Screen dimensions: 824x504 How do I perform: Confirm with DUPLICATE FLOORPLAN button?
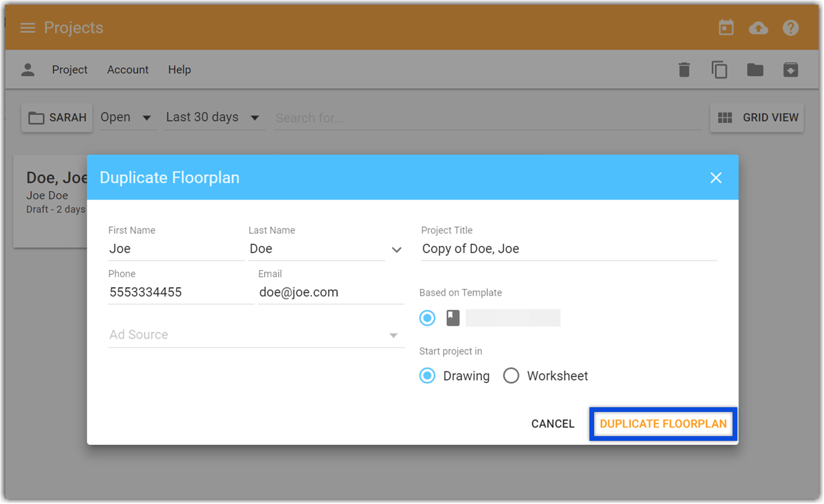(663, 424)
